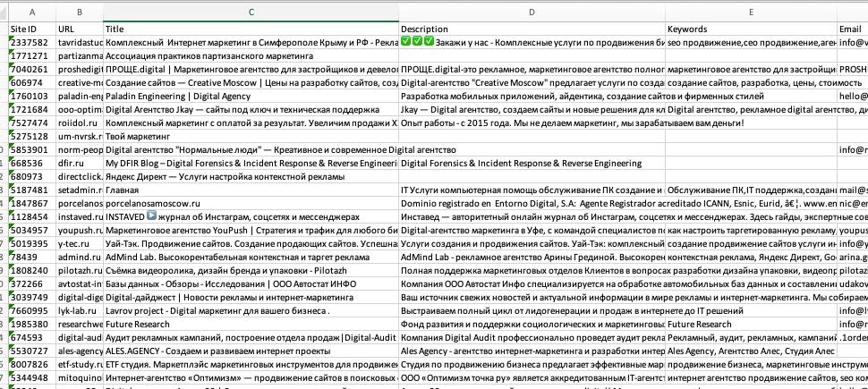Select description starting 'Dominio registrado en'
The width and height of the screenshot is (868, 389).
(x=532, y=203)
